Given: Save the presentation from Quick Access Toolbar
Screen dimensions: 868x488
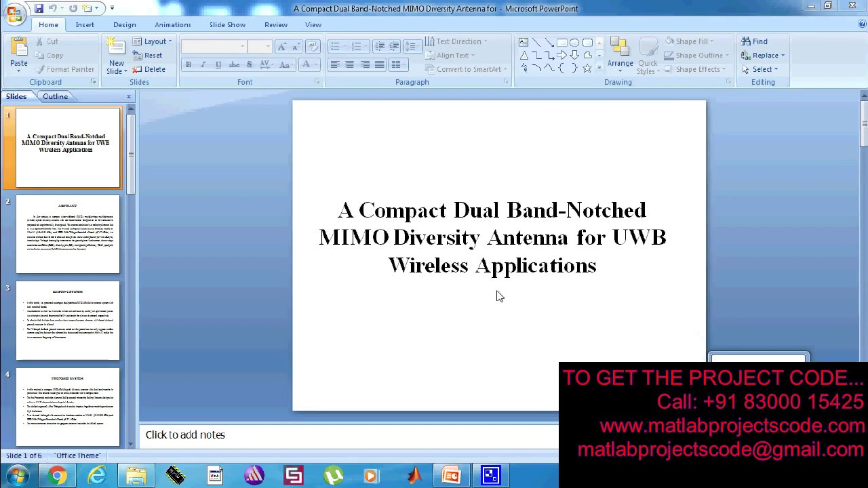Looking at the screenshot, I should [x=39, y=8].
